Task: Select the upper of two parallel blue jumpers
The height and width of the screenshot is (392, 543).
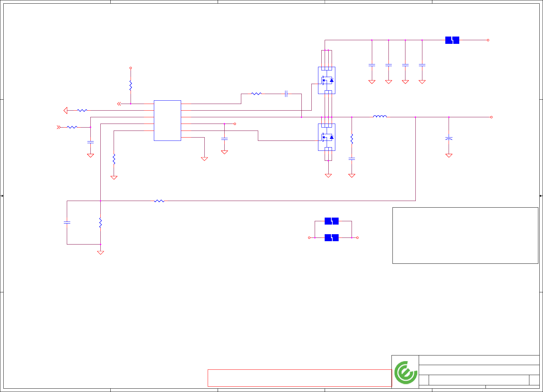Action: coord(332,221)
